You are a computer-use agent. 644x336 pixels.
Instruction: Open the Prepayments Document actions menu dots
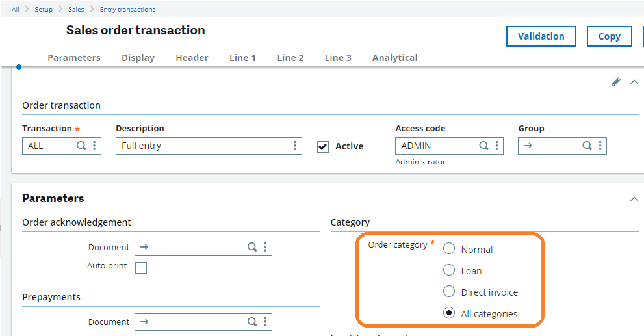coord(265,322)
